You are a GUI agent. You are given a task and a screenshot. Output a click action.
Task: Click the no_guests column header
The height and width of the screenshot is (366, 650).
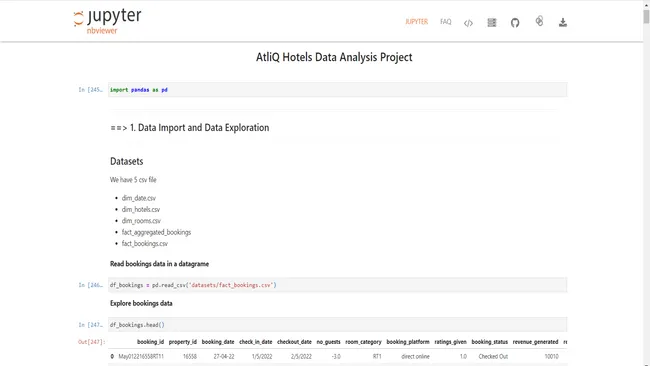(328, 342)
